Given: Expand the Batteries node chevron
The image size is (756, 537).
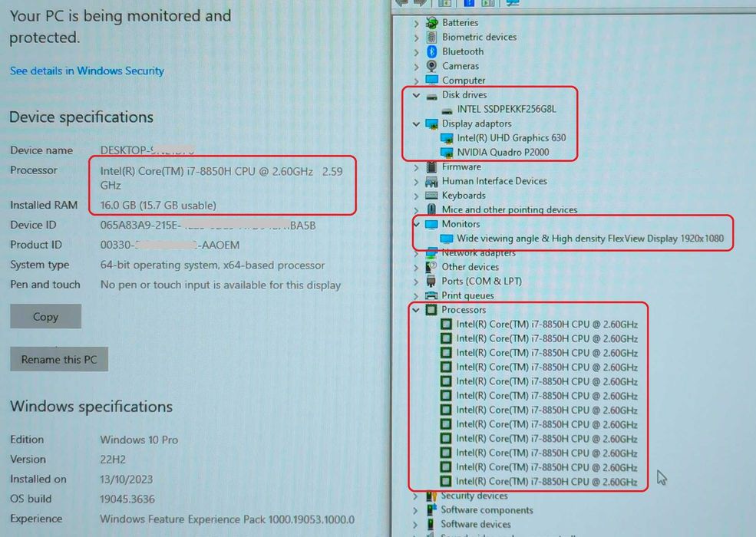Looking at the screenshot, I should point(416,23).
